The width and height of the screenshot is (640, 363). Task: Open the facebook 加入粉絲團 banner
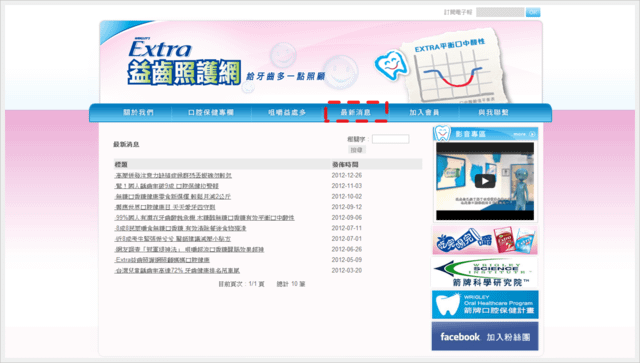pos(485,336)
